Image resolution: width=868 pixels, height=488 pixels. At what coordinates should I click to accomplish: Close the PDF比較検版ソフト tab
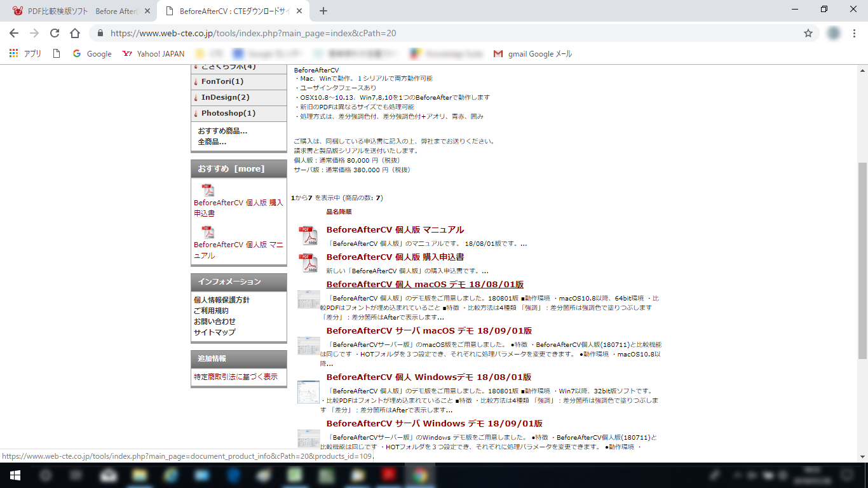(148, 11)
